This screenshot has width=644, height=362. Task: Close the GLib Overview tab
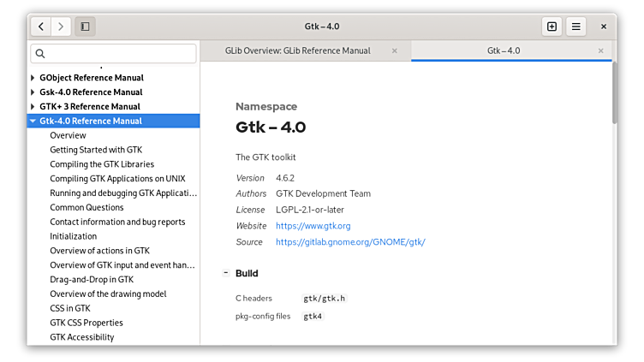click(x=394, y=50)
